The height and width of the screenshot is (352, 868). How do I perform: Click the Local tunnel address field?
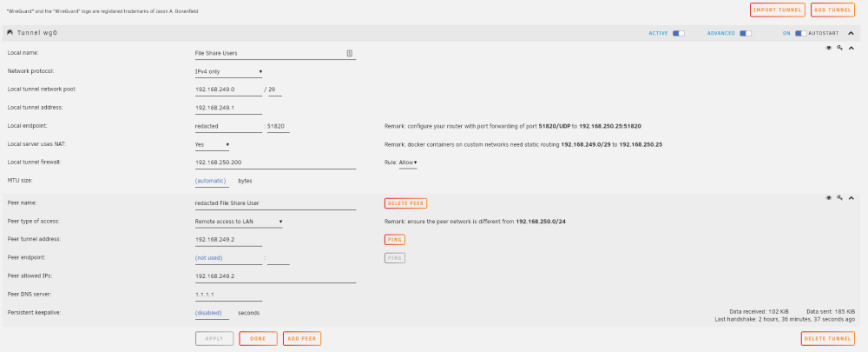tap(228, 108)
